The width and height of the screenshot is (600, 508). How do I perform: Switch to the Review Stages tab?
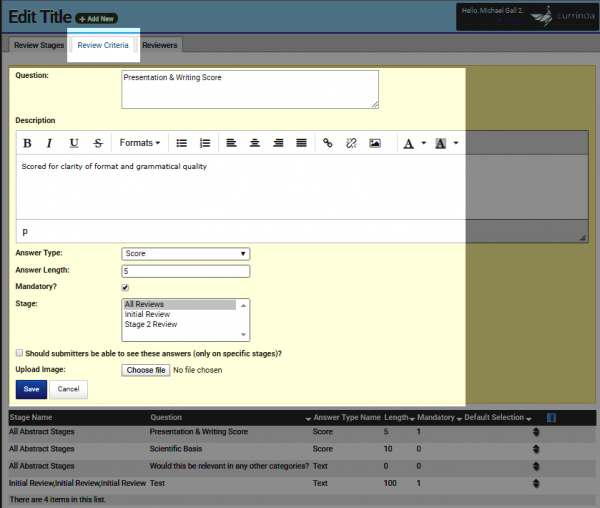click(39, 45)
